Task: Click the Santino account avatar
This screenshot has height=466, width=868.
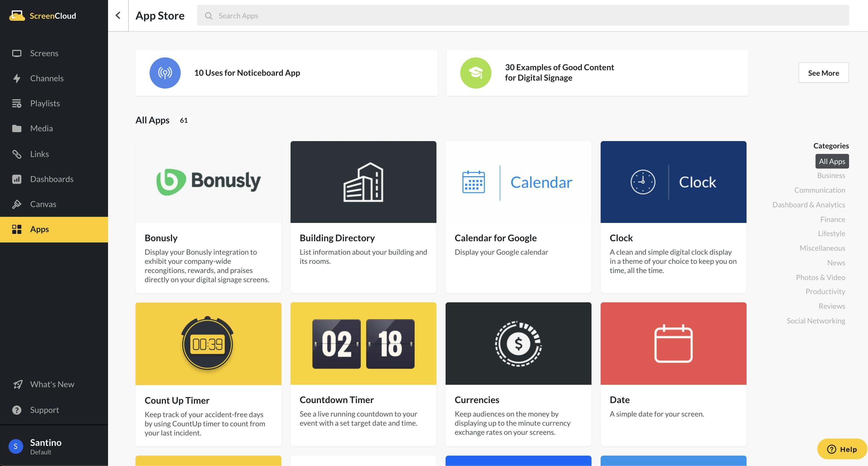Action: [16, 446]
